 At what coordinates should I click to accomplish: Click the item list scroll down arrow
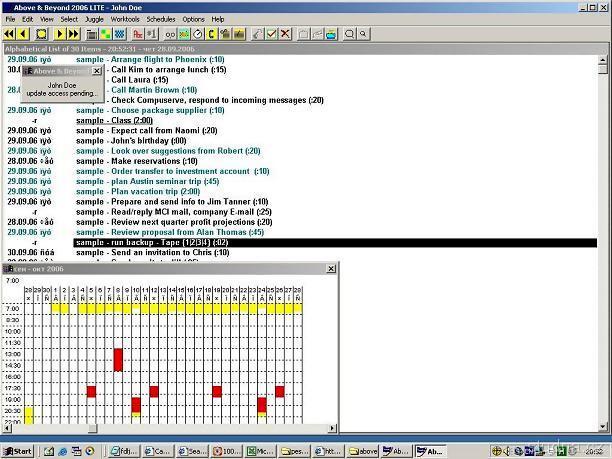point(603,427)
